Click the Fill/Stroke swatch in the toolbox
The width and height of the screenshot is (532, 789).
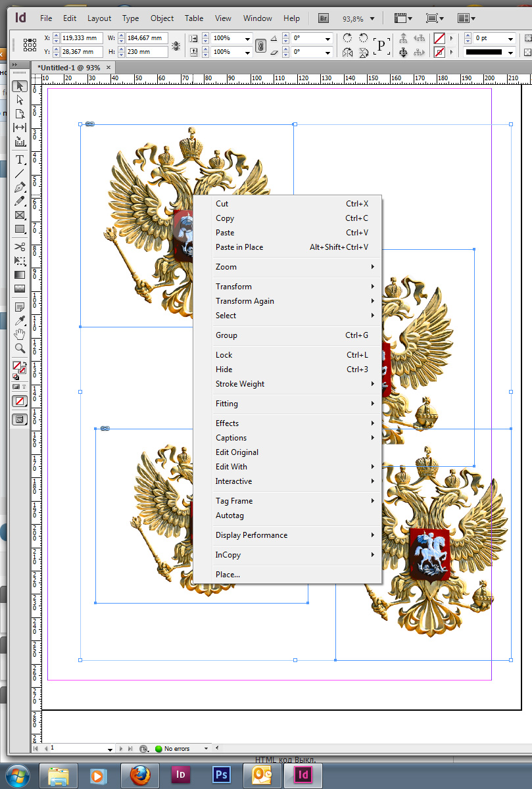[x=19, y=367]
